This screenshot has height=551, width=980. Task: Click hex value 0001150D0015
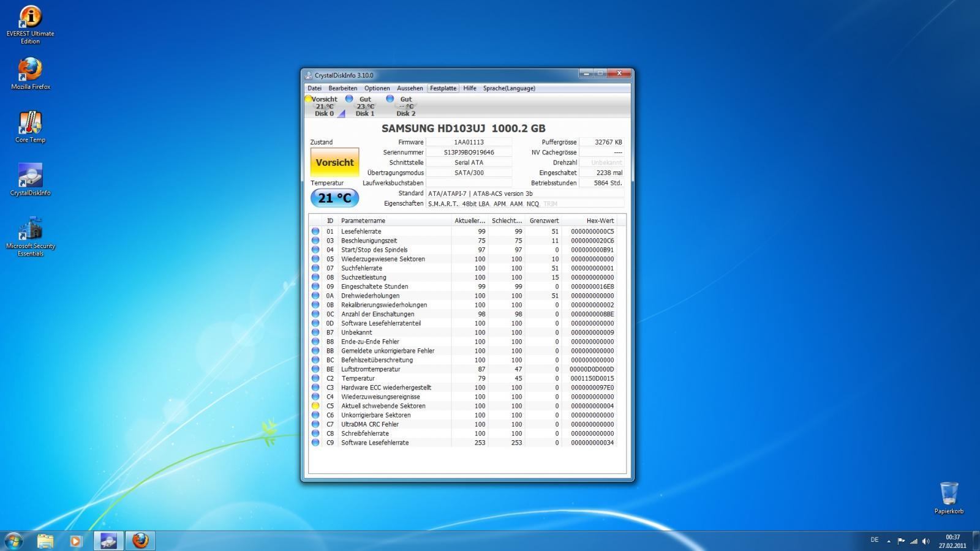click(592, 378)
